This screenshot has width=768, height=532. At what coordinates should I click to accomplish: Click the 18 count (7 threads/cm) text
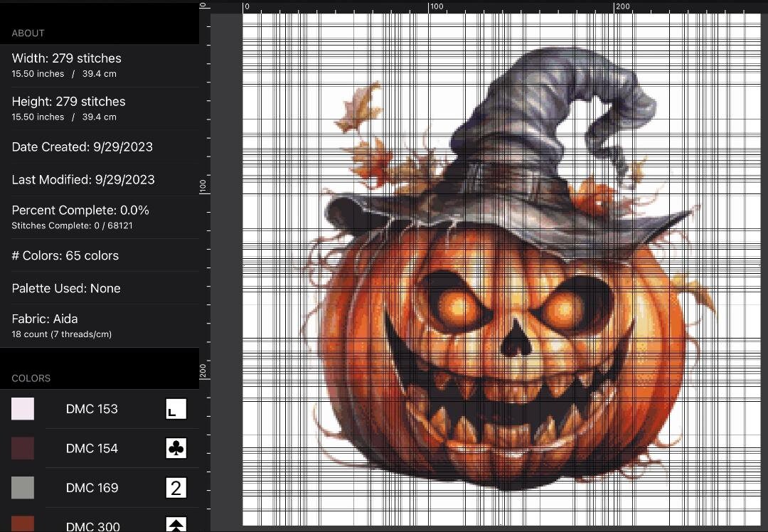[x=62, y=334]
